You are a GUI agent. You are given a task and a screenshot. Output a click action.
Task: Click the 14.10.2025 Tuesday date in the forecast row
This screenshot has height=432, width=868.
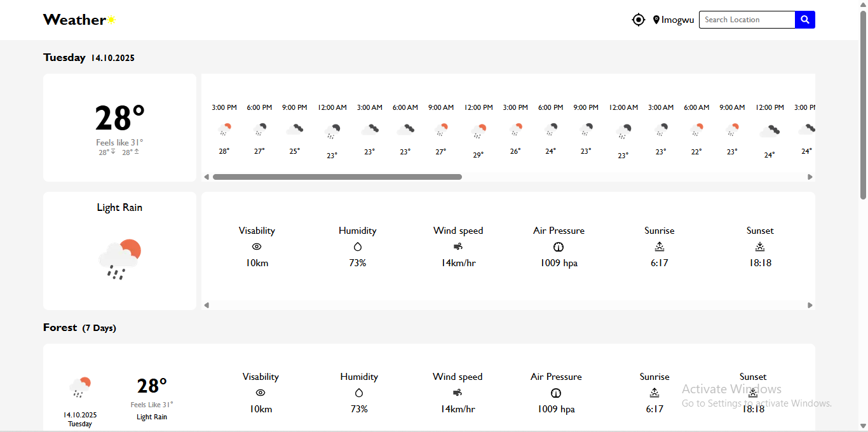pos(80,419)
